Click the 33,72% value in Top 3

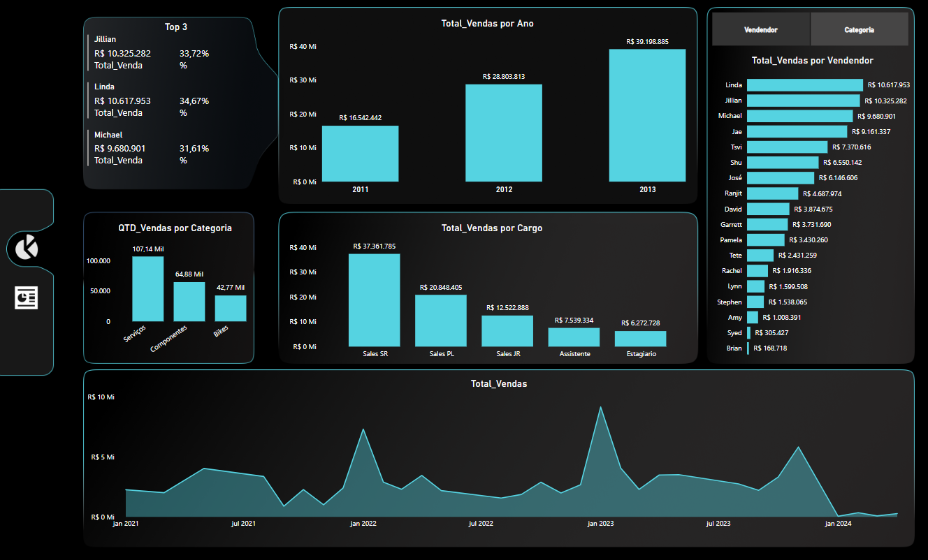194,53
